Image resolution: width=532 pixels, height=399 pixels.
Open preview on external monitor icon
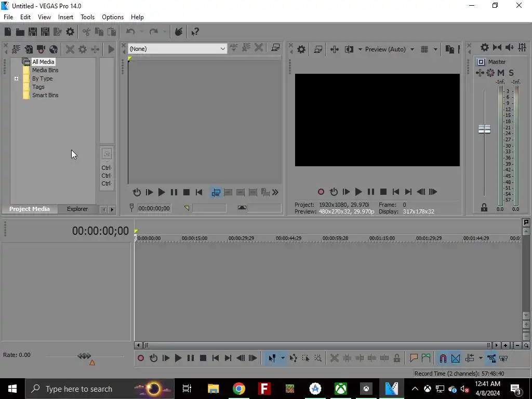[x=318, y=49]
